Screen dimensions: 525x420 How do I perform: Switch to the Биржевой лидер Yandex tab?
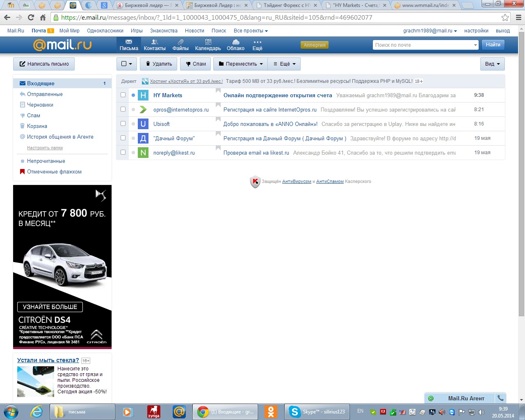[148, 5]
